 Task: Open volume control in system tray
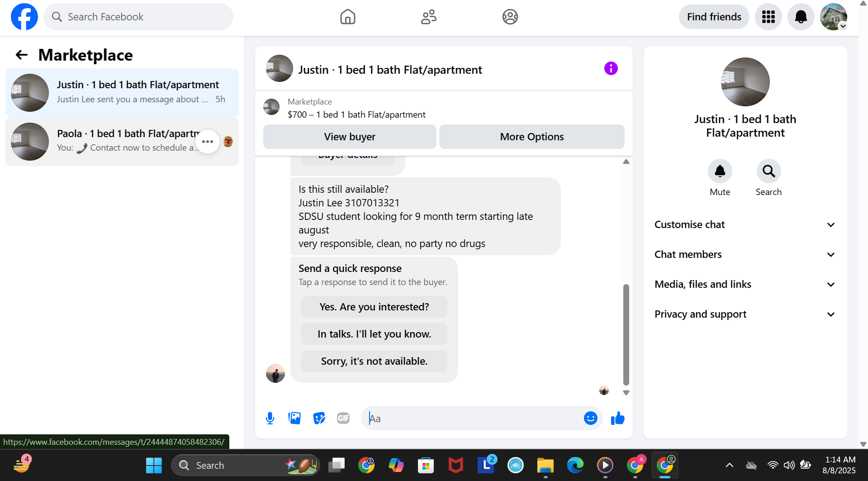click(x=789, y=465)
